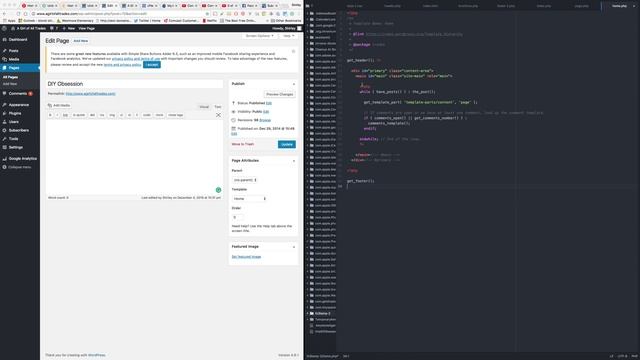
Task: Select the home.php tab in code editor
Action: pyautogui.click(x=619, y=6)
